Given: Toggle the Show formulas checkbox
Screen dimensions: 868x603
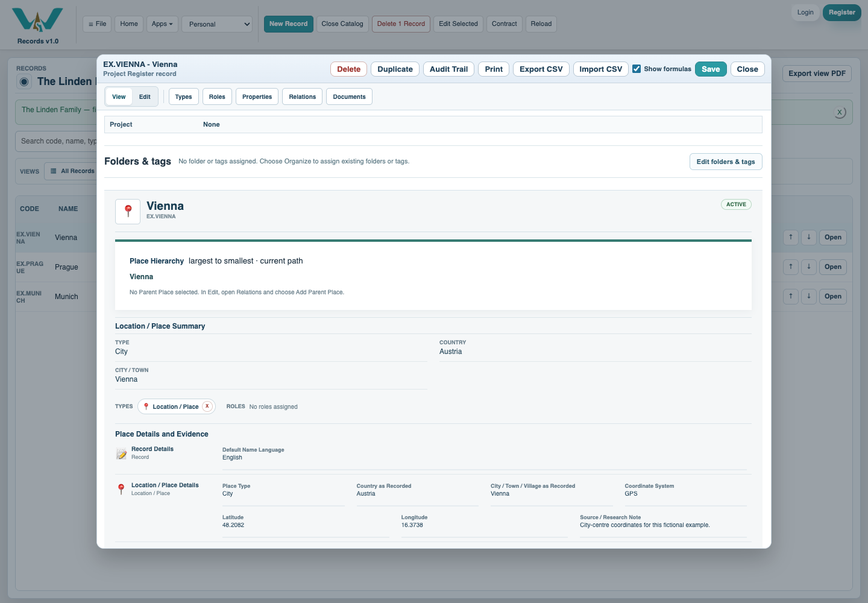Looking at the screenshot, I should 637,69.
